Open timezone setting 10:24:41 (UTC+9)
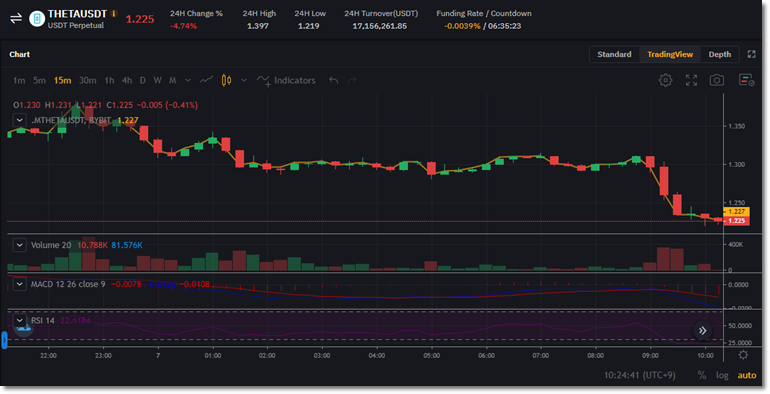The height and width of the screenshot is (394, 770). [x=639, y=375]
